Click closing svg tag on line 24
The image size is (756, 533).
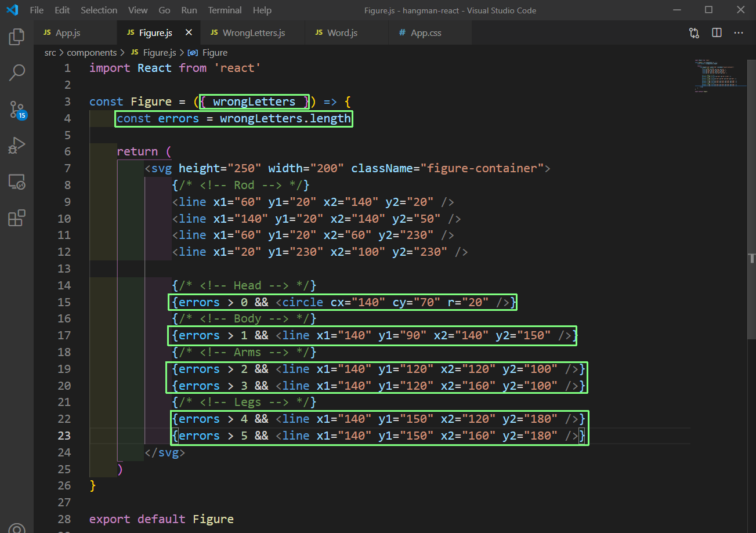[165, 452]
